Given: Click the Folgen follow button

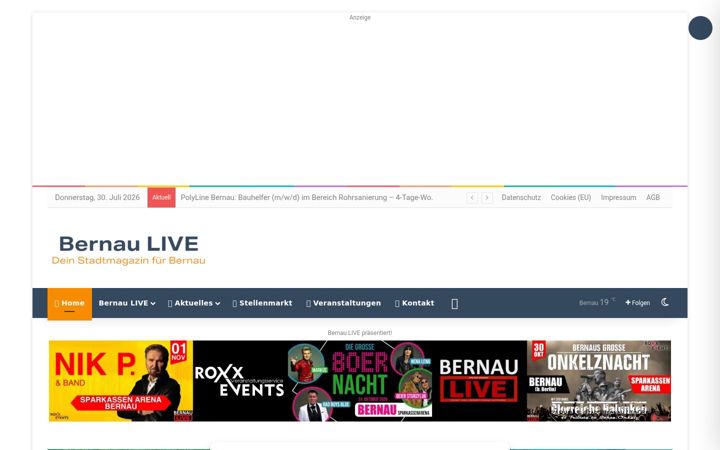Looking at the screenshot, I should (x=637, y=303).
